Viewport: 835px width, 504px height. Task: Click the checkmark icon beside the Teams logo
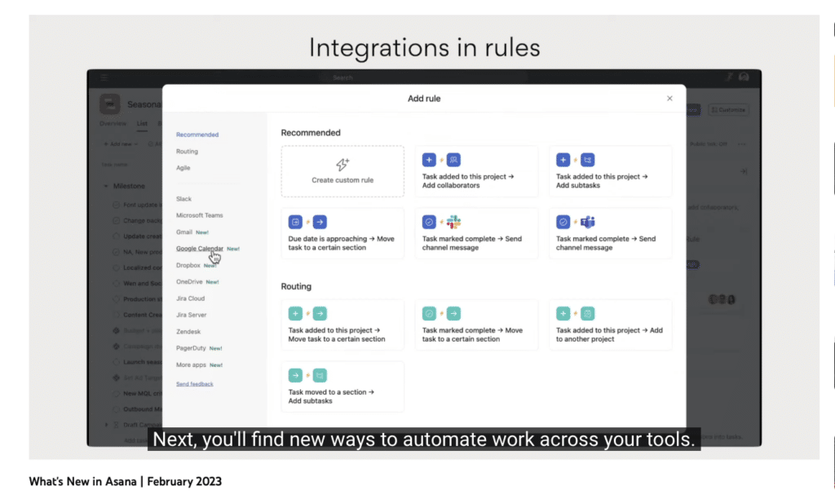563,222
